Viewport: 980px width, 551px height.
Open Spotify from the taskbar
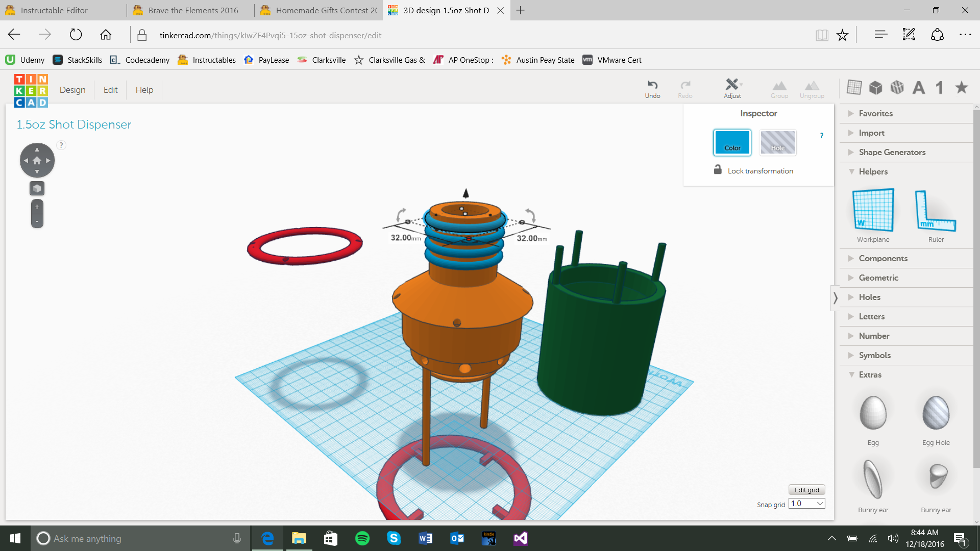[362, 538]
